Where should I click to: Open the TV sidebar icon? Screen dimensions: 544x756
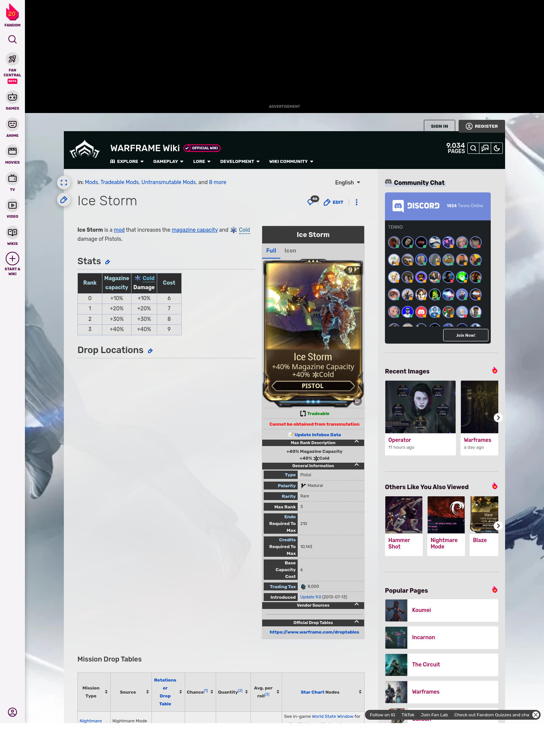click(x=12, y=178)
